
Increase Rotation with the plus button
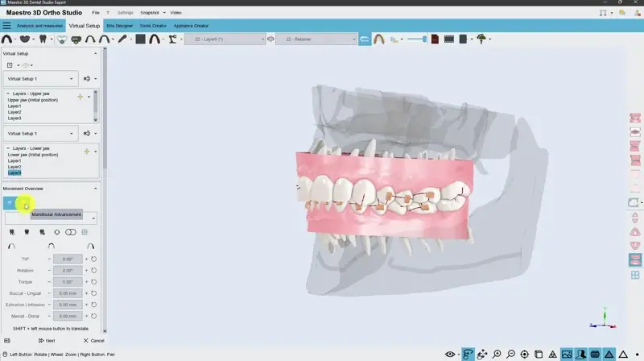pos(86,271)
